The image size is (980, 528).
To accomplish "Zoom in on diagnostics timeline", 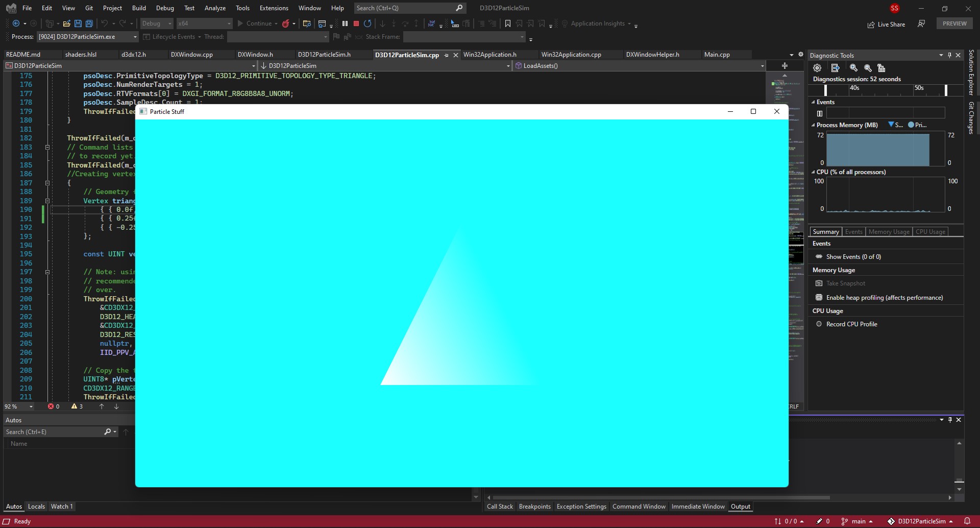I will (x=853, y=68).
